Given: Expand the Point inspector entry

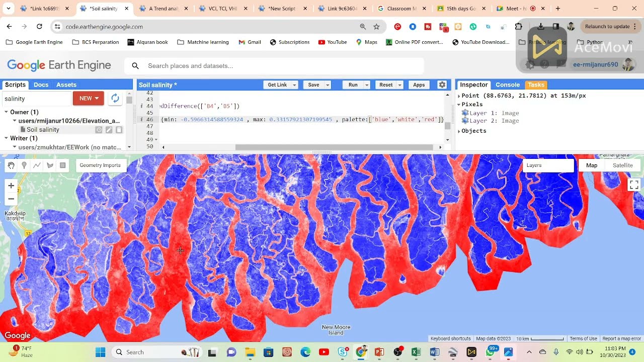Looking at the screenshot, I should (459, 96).
